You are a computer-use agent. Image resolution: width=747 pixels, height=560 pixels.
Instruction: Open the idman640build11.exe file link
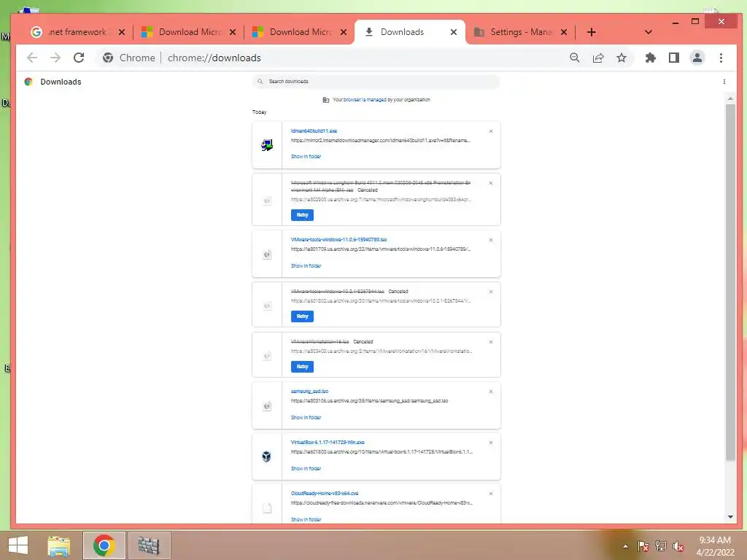[x=314, y=131]
